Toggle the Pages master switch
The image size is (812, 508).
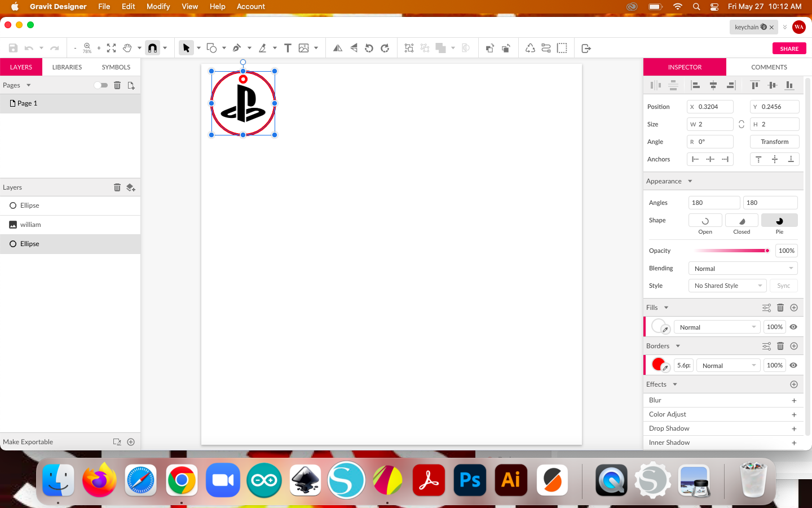[x=100, y=85]
